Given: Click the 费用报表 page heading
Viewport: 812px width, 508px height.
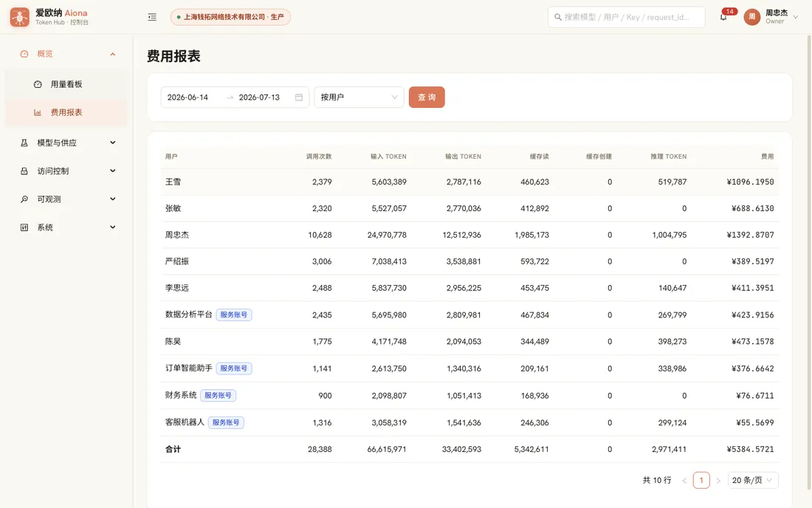Looking at the screenshot, I should tap(173, 56).
